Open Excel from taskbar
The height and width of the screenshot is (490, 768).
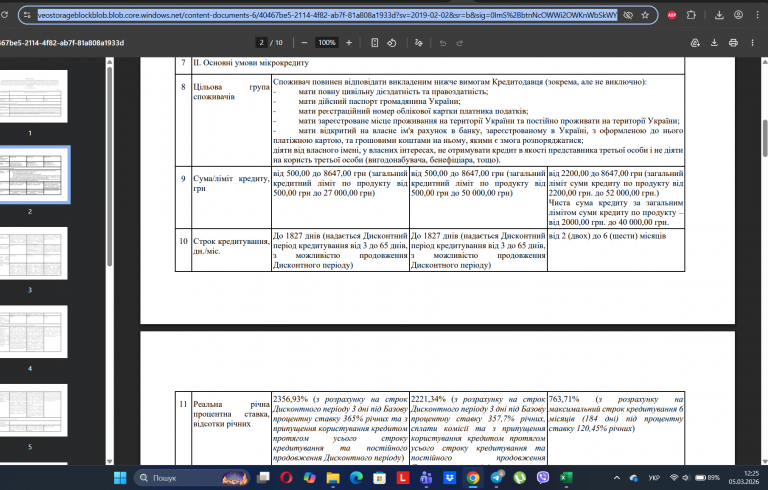coord(566,477)
